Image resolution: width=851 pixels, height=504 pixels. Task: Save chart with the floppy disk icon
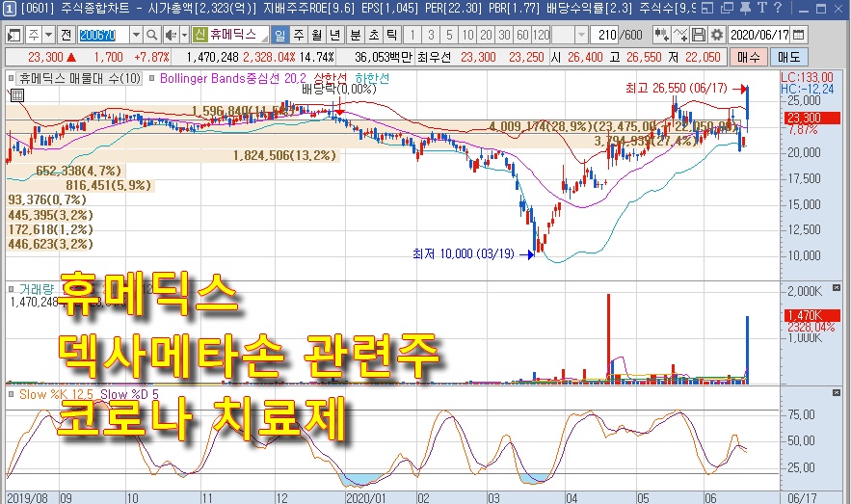(699, 36)
